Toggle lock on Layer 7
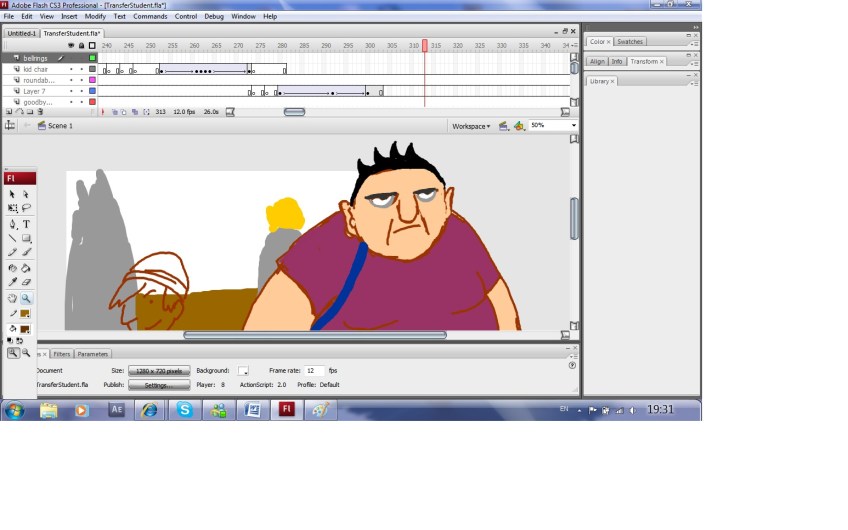This screenshot has height=530, width=848. point(82,91)
